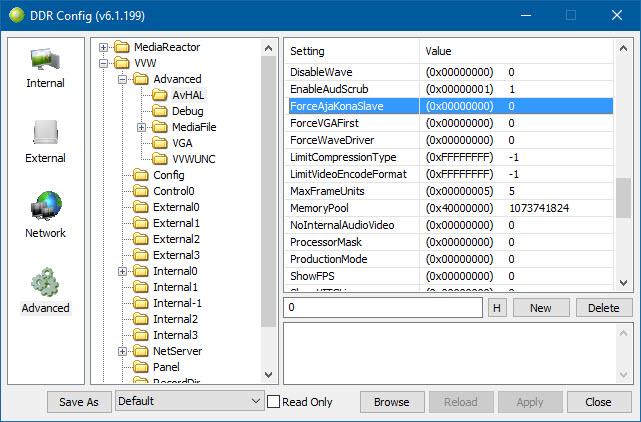
Task: Expand the MediaReactor tree node
Action: point(103,47)
